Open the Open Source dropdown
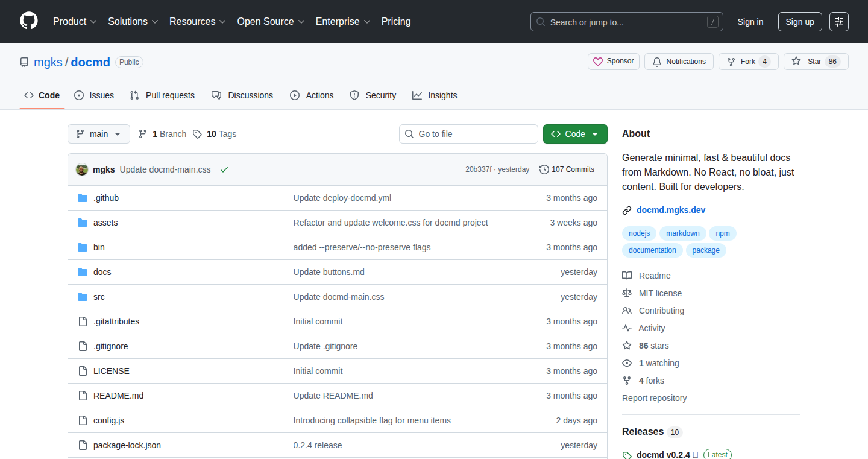The height and width of the screenshot is (459, 868). [x=271, y=22]
